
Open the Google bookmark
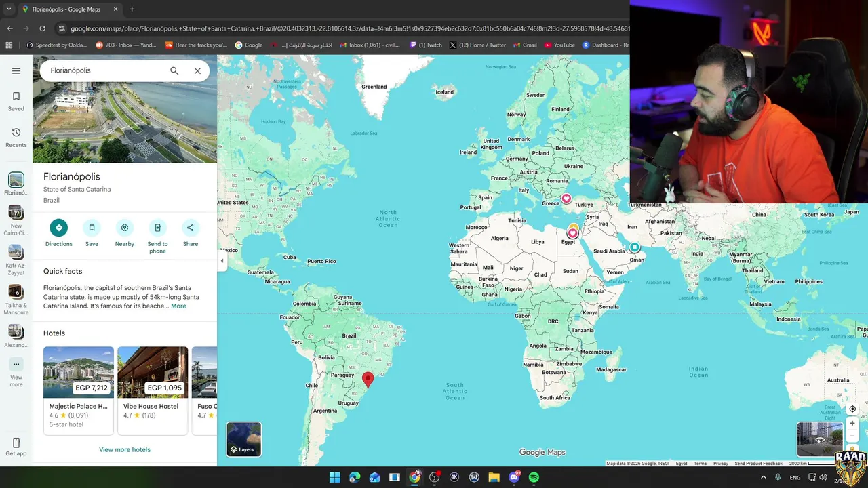pos(248,45)
